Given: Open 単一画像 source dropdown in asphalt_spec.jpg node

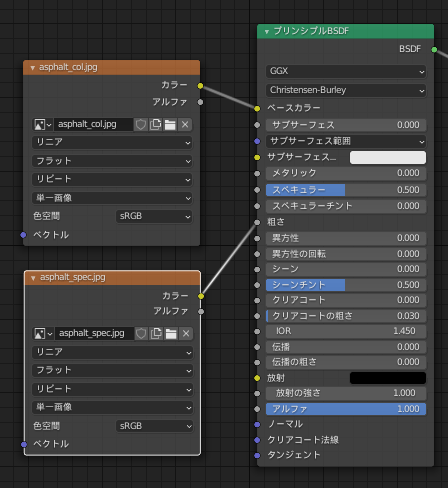Looking at the screenshot, I should point(113,407).
